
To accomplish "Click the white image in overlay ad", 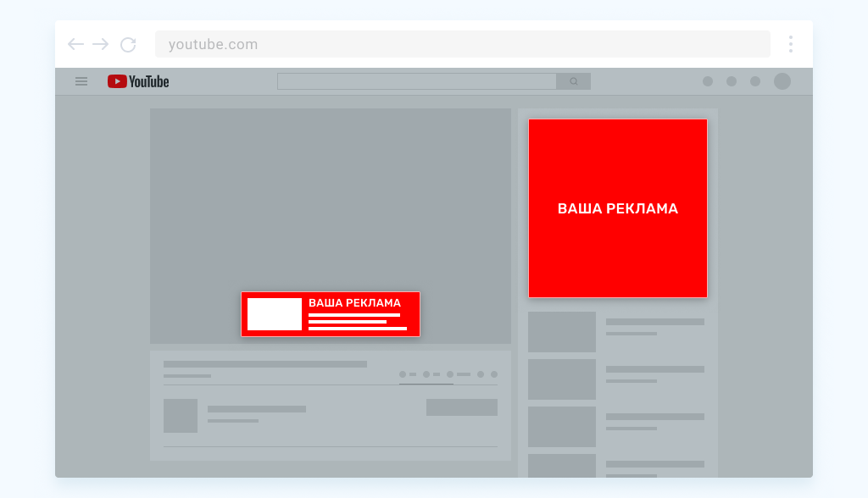I will [275, 314].
